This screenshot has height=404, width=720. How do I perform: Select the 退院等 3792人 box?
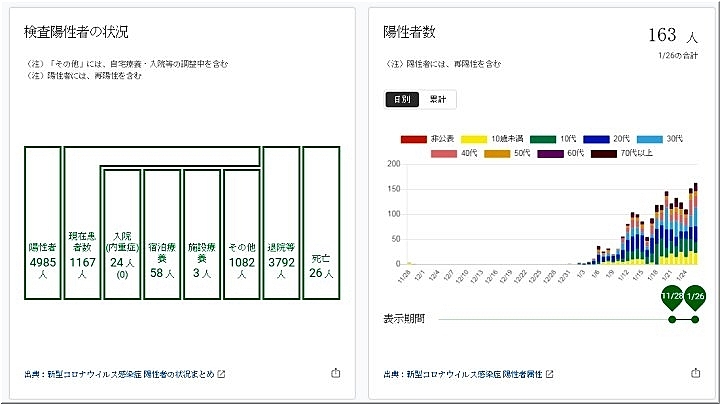[281, 222]
